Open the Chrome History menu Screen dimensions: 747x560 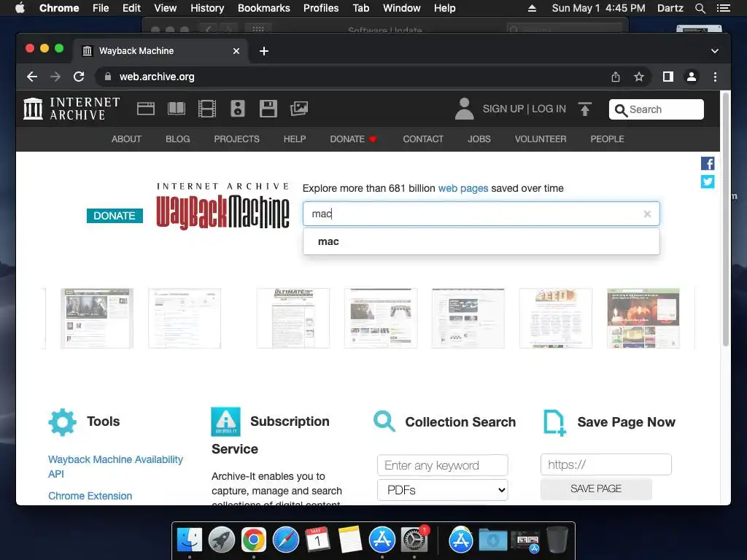click(207, 8)
